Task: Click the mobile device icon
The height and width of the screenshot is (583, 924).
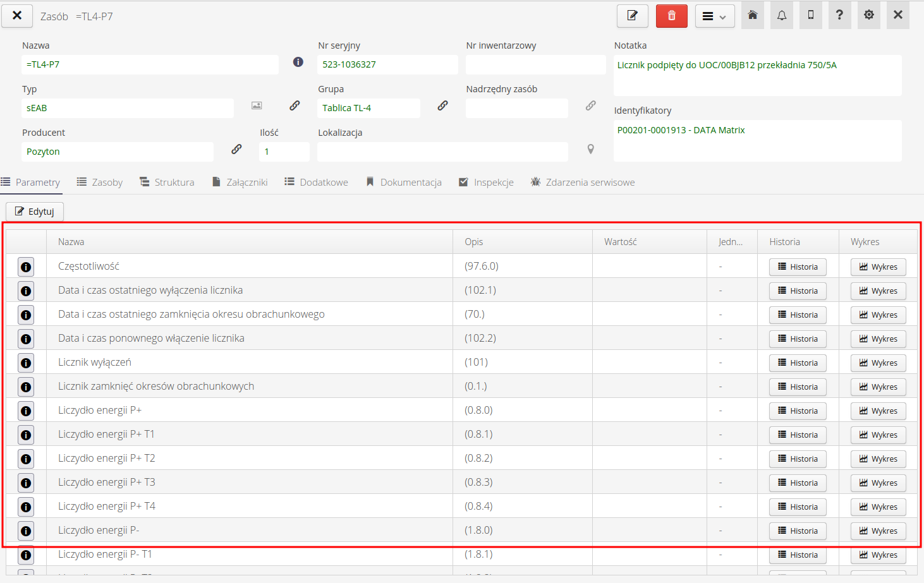Action: 811,15
